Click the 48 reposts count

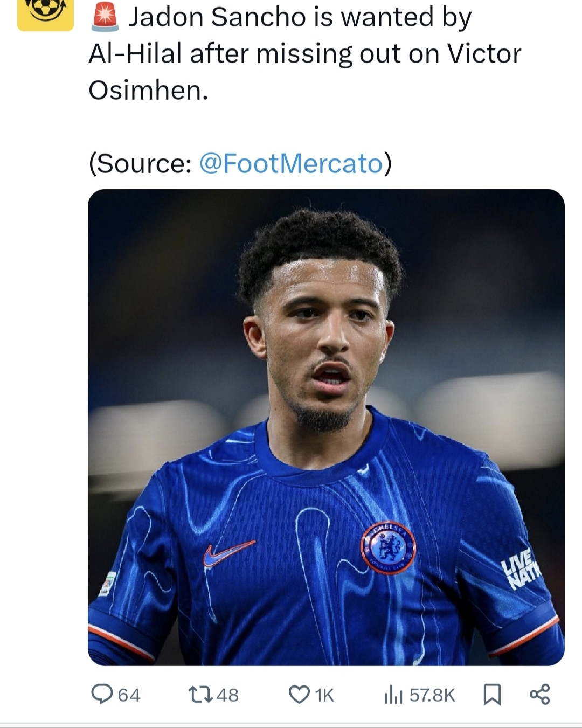point(227,695)
